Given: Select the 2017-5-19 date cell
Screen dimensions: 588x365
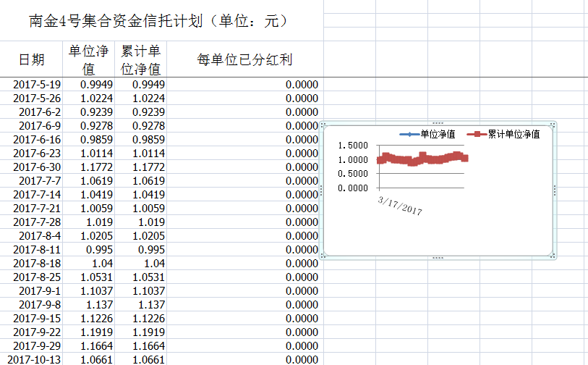Looking at the screenshot, I should tap(37, 84).
